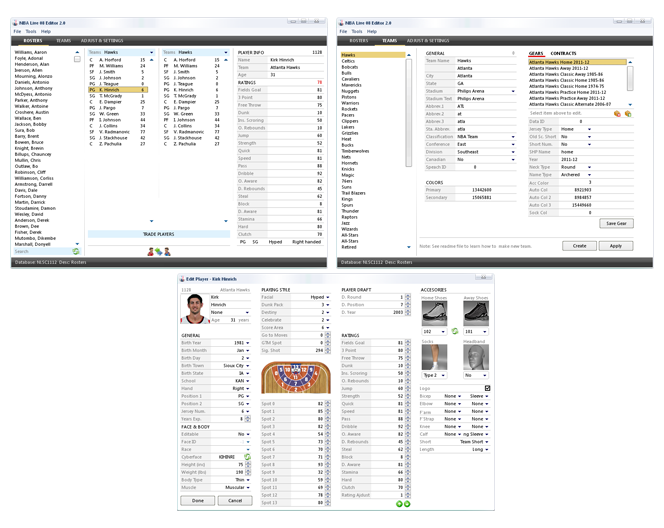664x528 pixels.
Task: Open the Birth Town Sioux City dropdown
Action: coord(248,366)
